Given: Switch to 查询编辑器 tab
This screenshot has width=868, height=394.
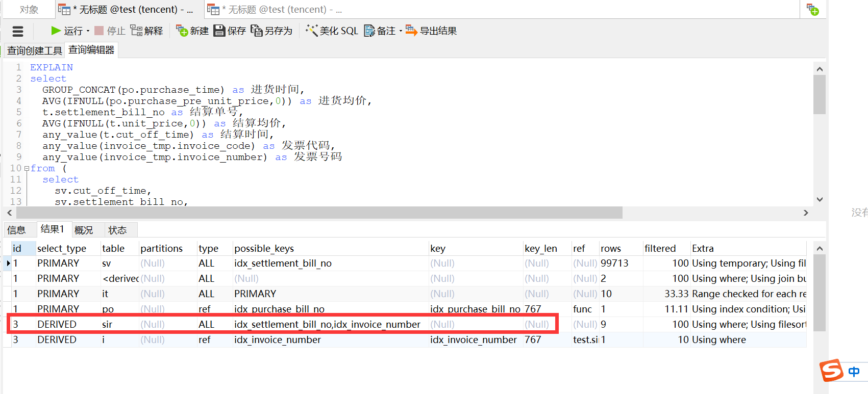Looking at the screenshot, I should pos(91,50).
